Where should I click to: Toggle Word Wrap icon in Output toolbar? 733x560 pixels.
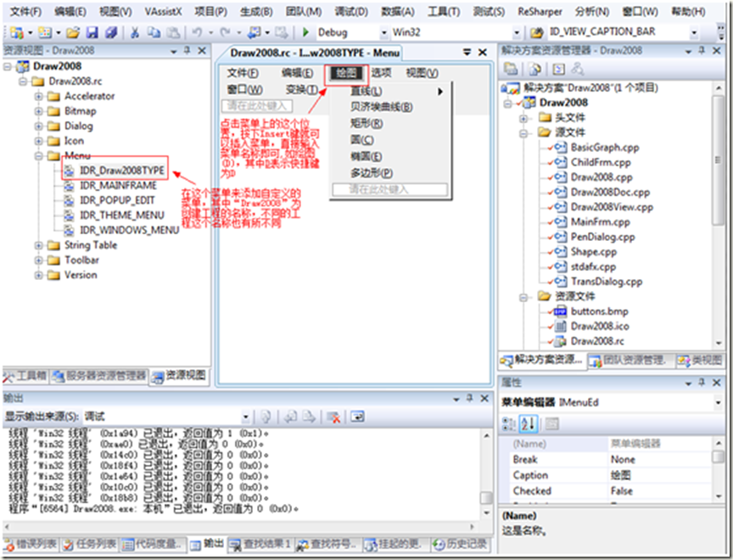point(357,417)
